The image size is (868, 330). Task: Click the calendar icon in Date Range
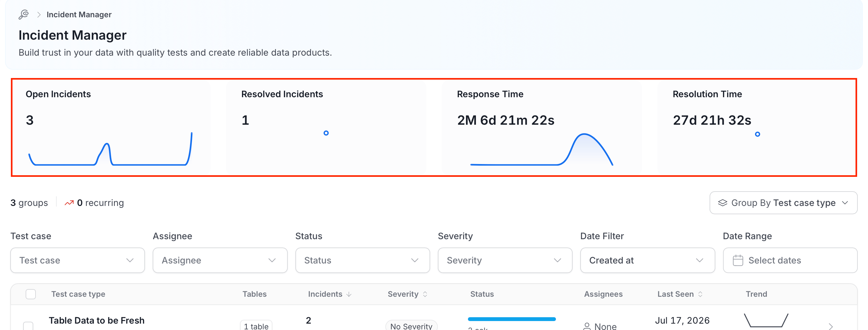pos(738,260)
